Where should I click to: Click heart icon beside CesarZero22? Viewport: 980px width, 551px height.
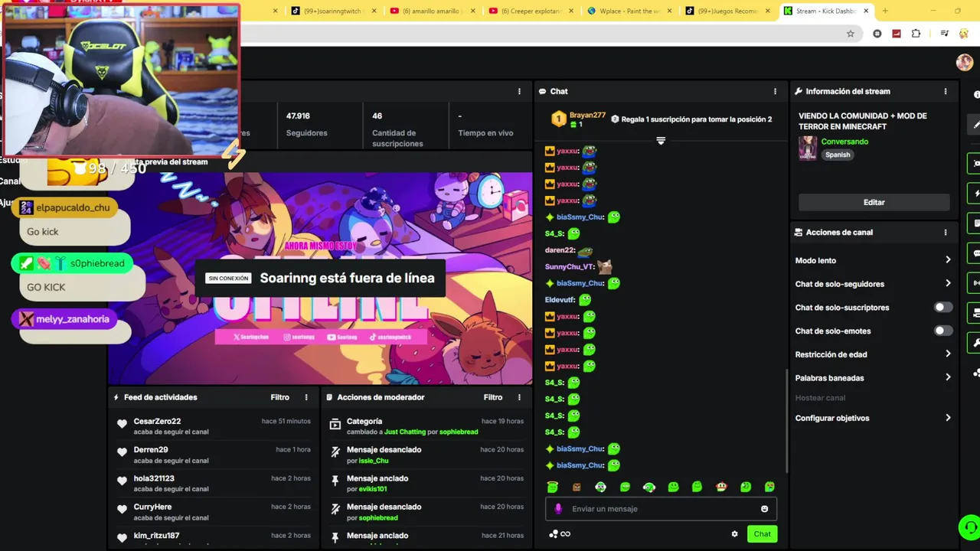(122, 424)
